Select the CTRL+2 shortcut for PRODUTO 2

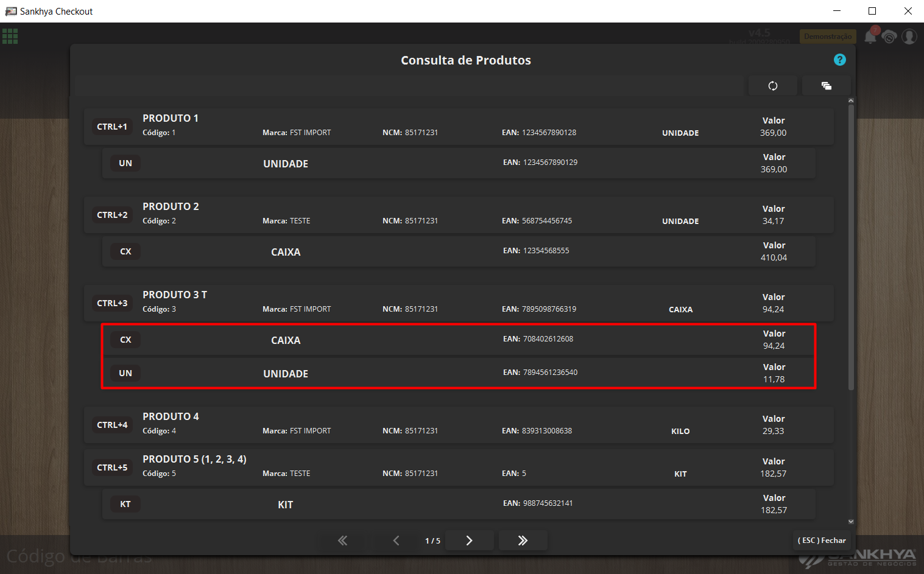(x=112, y=215)
